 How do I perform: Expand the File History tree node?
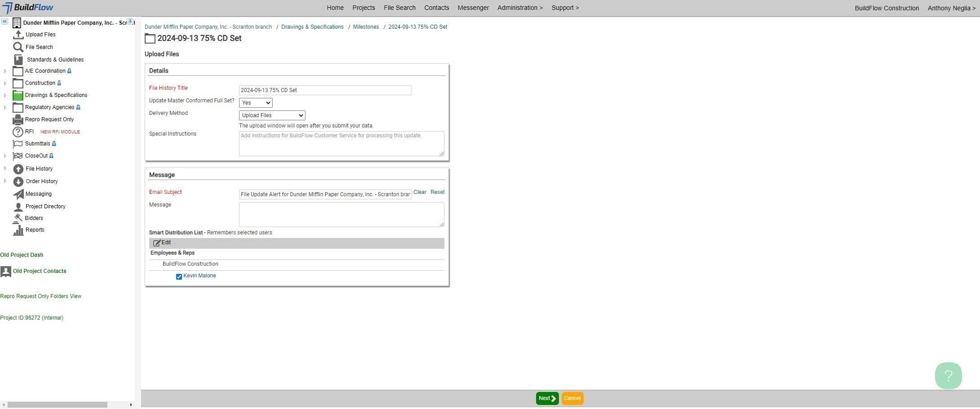coord(5,168)
